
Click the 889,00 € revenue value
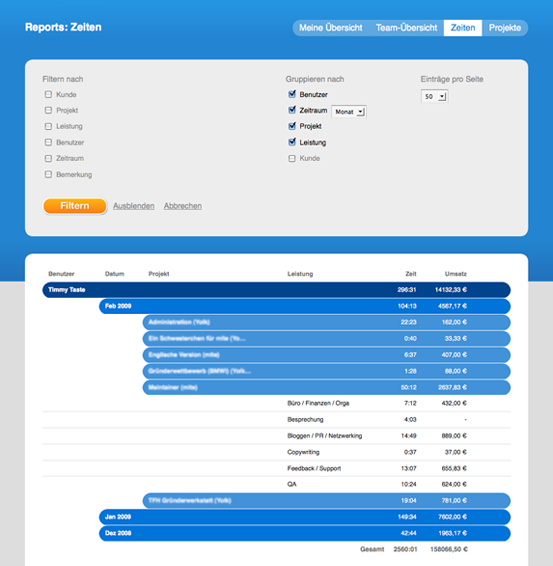(454, 436)
